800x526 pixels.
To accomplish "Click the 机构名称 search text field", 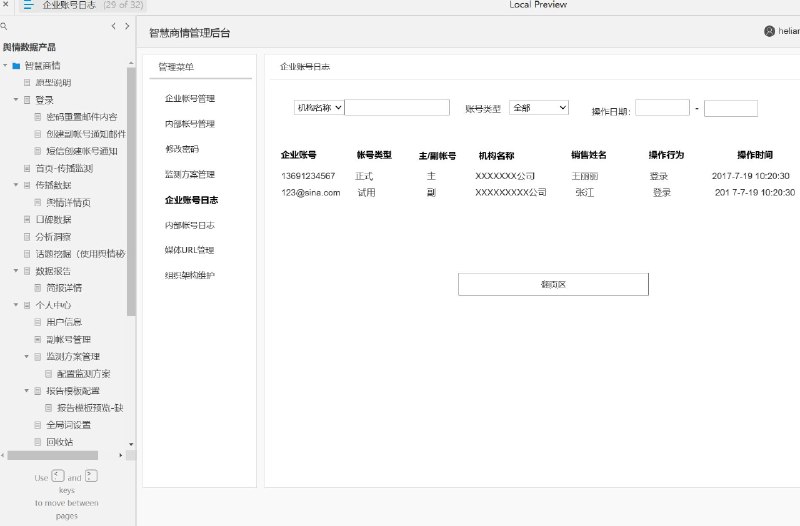I will 397,108.
